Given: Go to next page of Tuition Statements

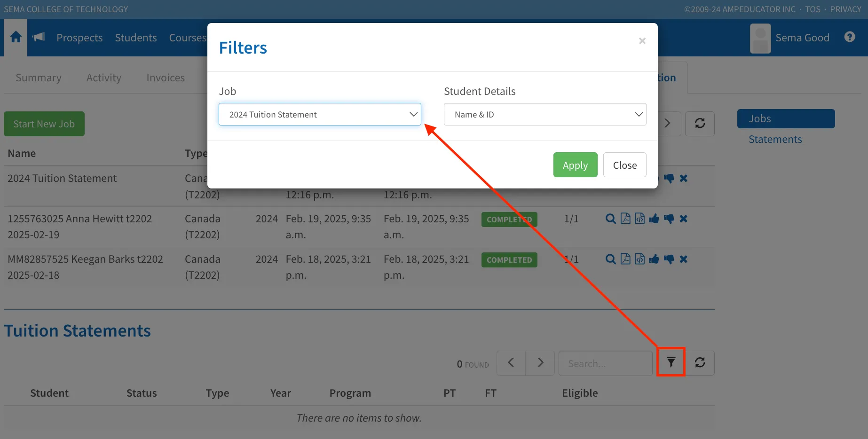Looking at the screenshot, I should (540, 362).
